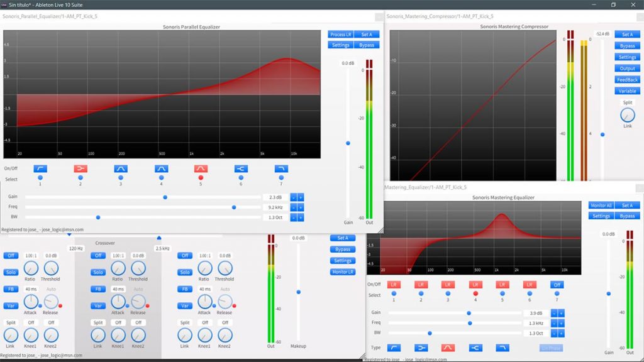Bypass the Mastering Compressor

[627, 46]
